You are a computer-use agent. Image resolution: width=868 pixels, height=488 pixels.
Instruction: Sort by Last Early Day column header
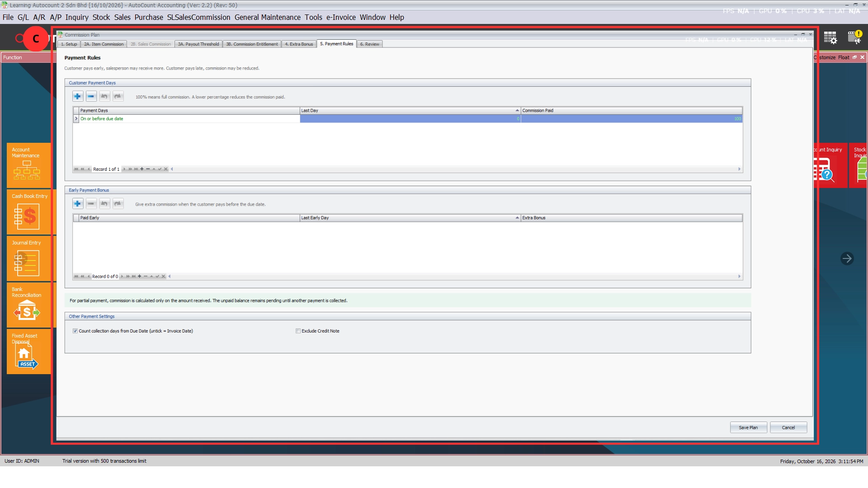[410, 218]
